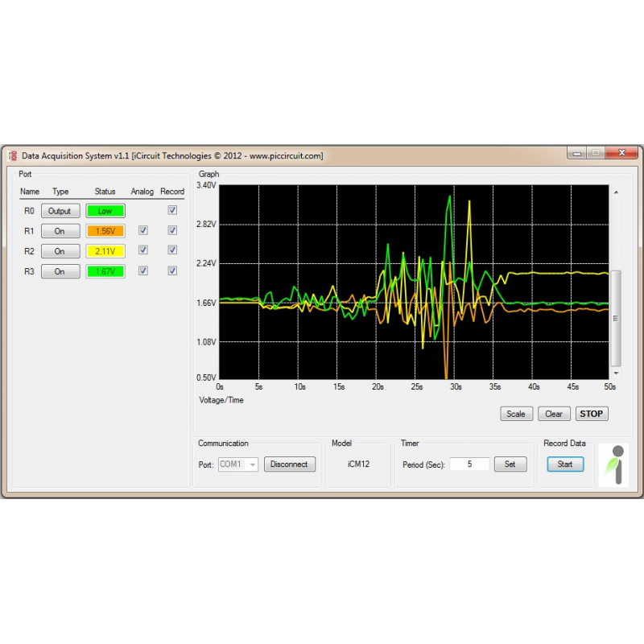This screenshot has height=644, width=644.
Task: Click R1's orange 1.56V status box
Action: (x=105, y=230)
